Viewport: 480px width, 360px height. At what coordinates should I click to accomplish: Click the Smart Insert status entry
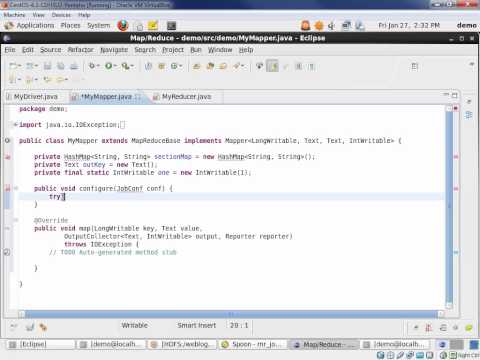point(197,325)
